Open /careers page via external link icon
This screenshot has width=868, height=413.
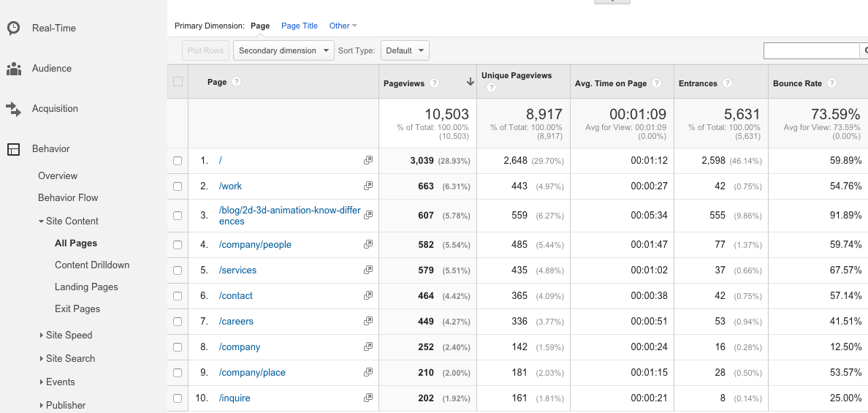[x=368, y=322]
